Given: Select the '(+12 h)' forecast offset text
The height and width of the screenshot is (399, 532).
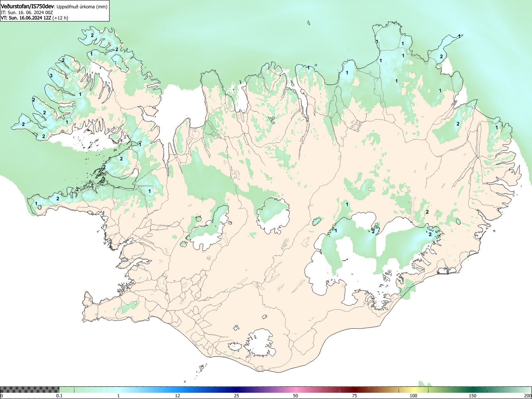Looking at the screenshot, I should point(60,18).
